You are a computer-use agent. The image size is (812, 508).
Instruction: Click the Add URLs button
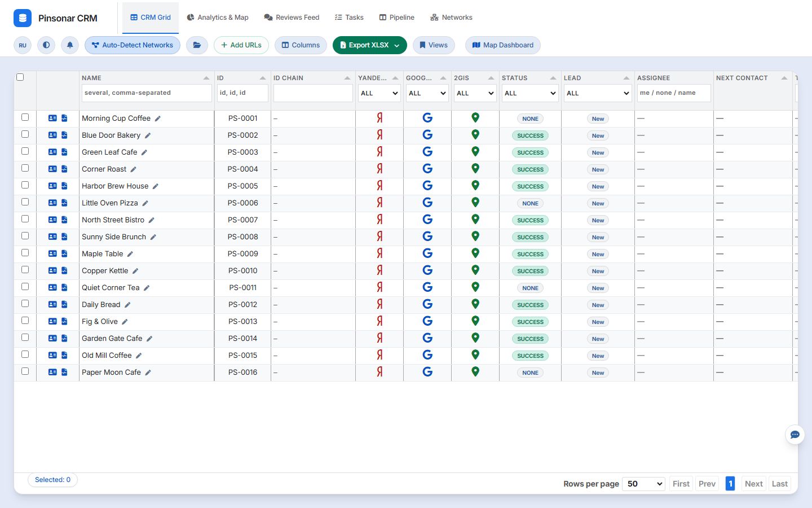click(241, 45)
